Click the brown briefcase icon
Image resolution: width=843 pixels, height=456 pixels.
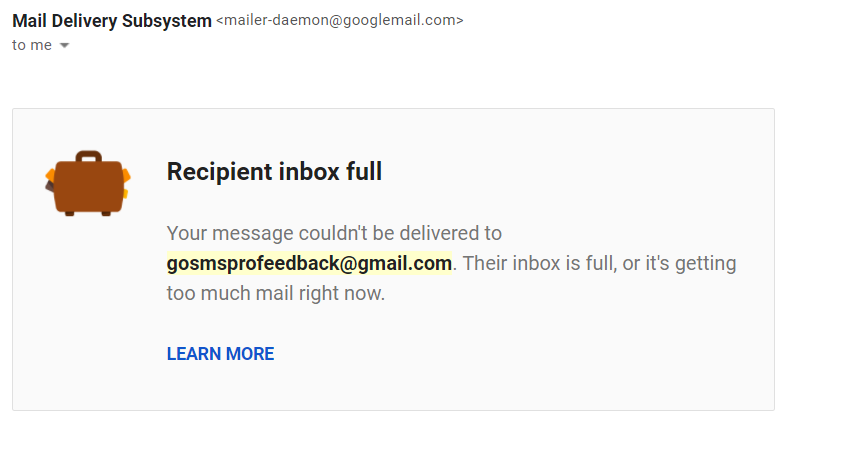pyautogui.click(x=87, y=186)
